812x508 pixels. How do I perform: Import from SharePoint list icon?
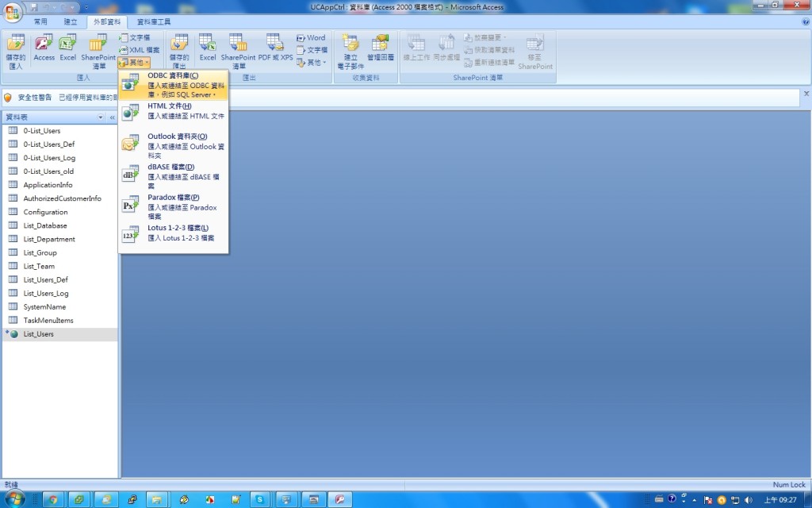coord(98,52)
